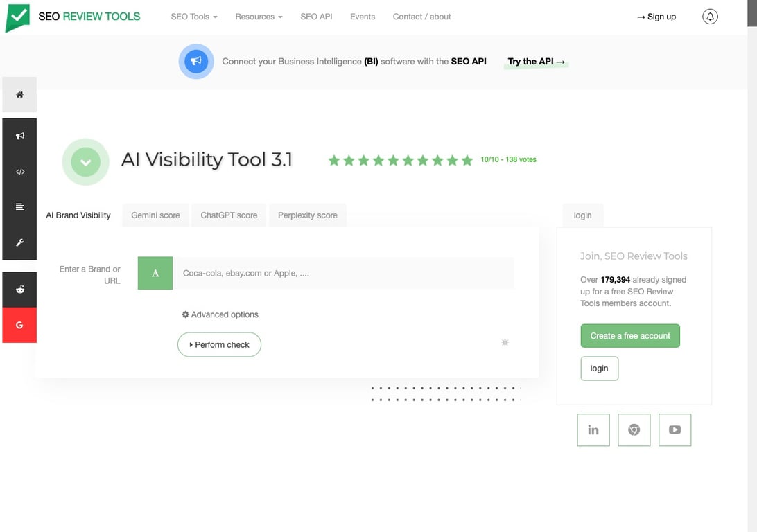Open Contact / about menu item
The width and height of the screenshot is (757, 532).
point(422,17)
